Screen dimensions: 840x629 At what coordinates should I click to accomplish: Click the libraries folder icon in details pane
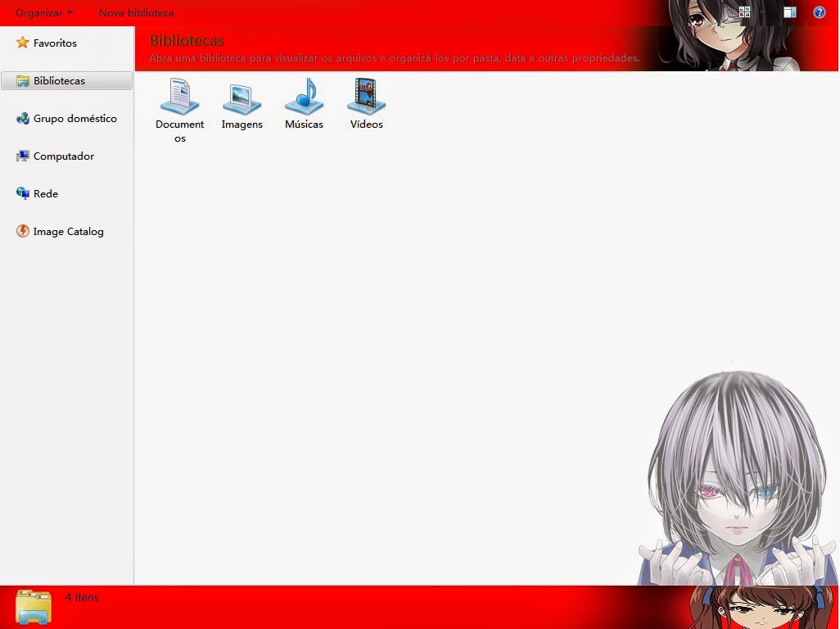(x=34, y=607)
